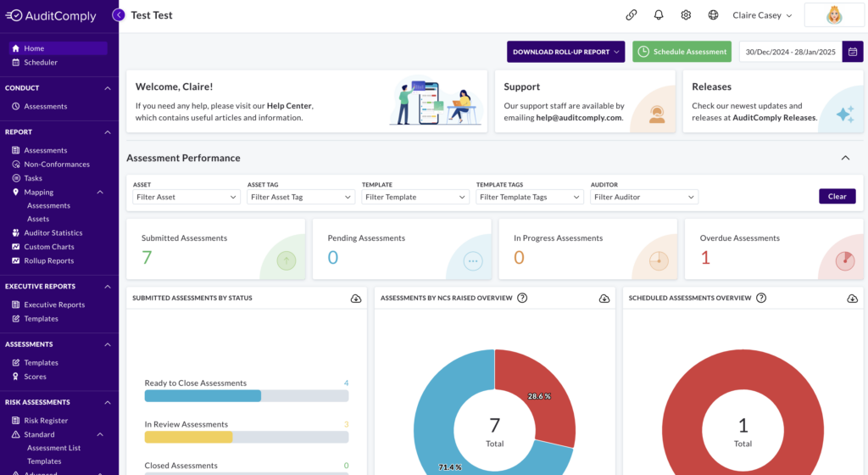868x475 pixels.
Task: Collapse the CONDUCT section
Action: (x=108, y=88)
